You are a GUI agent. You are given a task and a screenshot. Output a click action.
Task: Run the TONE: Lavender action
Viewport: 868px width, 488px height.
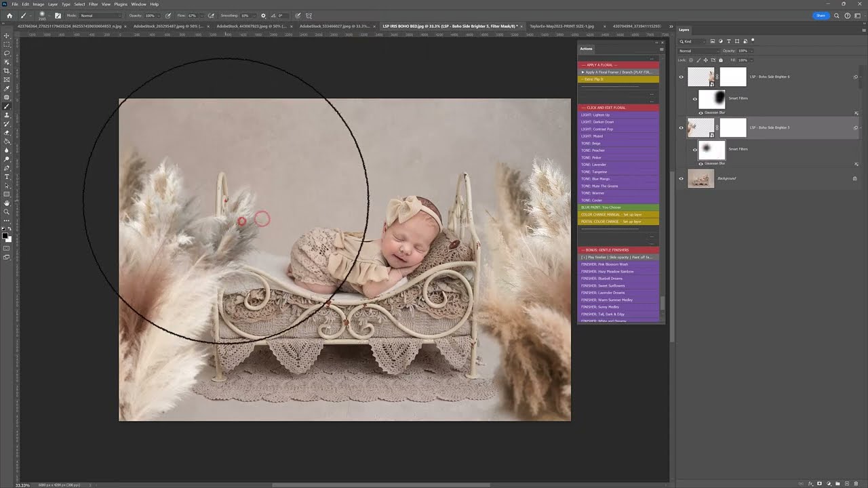[618, 165]
